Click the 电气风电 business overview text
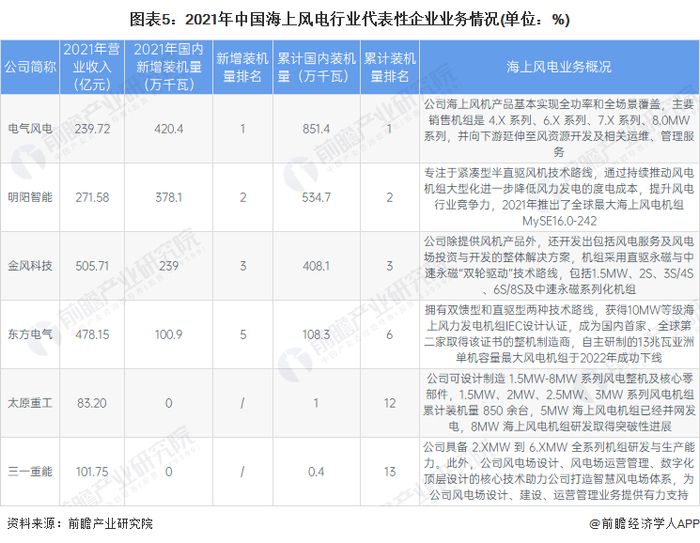Image resolution: width=700 pixels, height=543 pixels. pyautogui.click(x=559, y=129)
